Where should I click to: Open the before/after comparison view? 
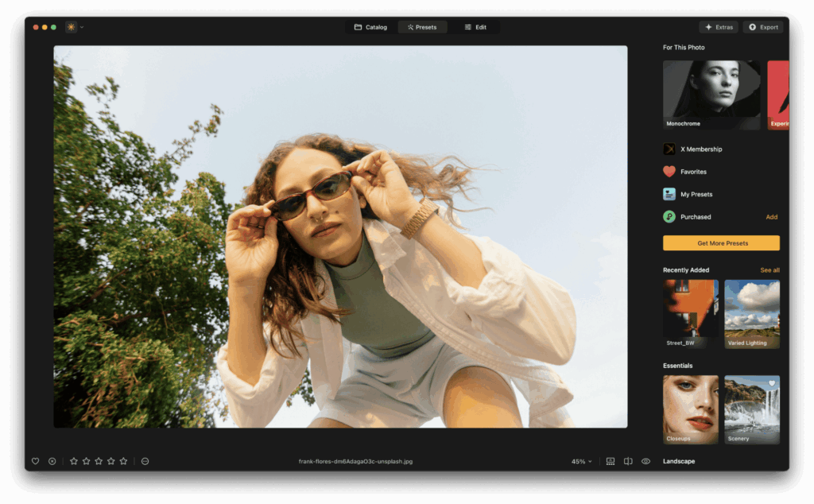tap(628, 461)
